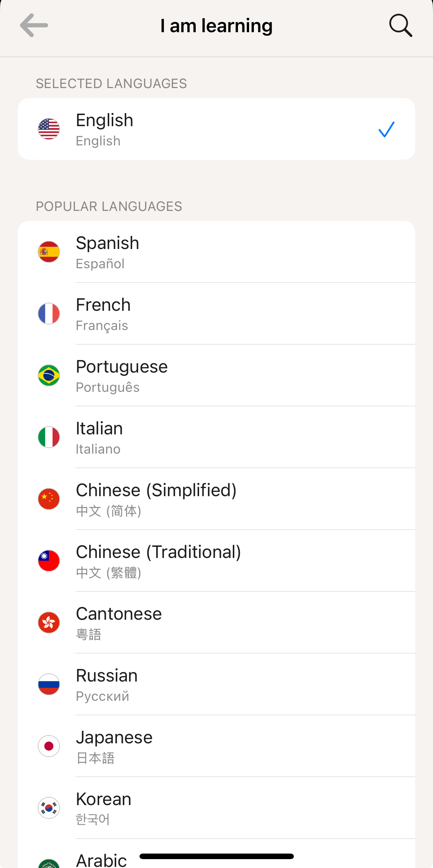Tap the home indicator bar

tap(216, 856)
